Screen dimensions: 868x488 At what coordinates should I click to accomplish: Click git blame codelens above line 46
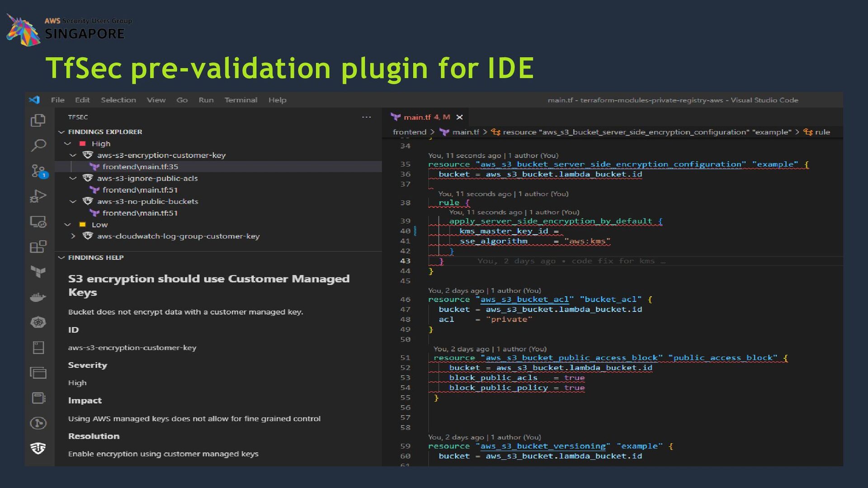click(x=485, y=291)
